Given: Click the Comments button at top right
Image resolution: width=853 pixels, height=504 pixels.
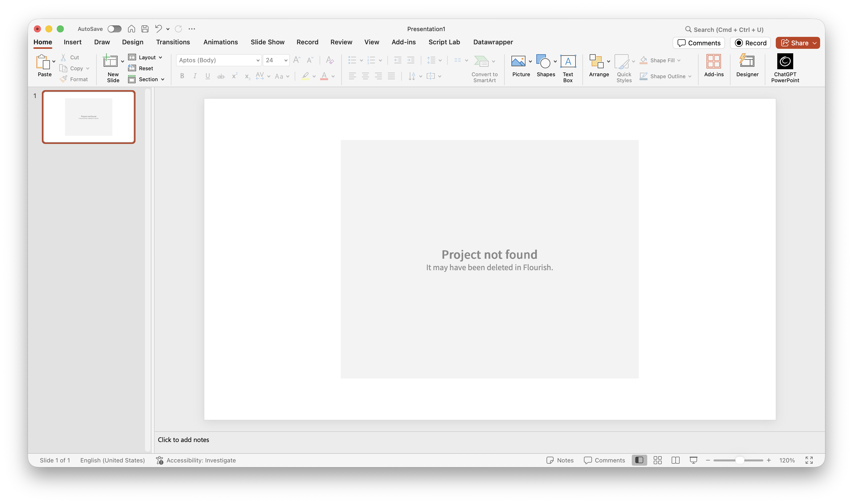Looking at the screenshot, I should 699,43.
